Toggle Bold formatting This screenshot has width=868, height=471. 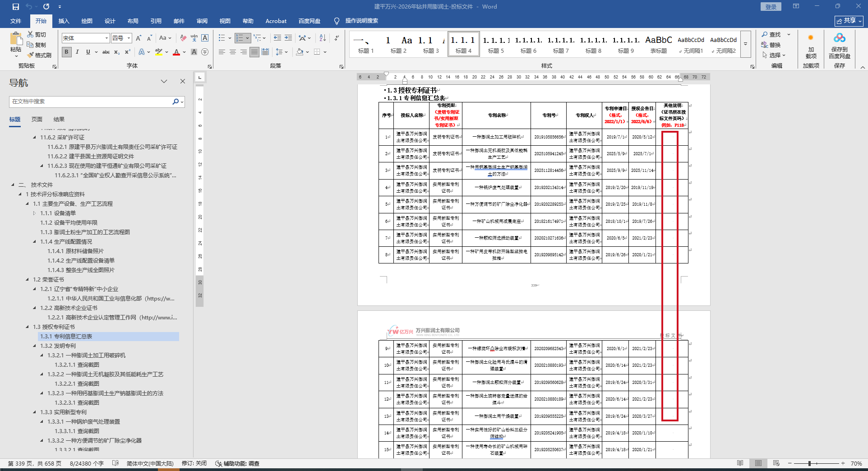pos(66,52)
